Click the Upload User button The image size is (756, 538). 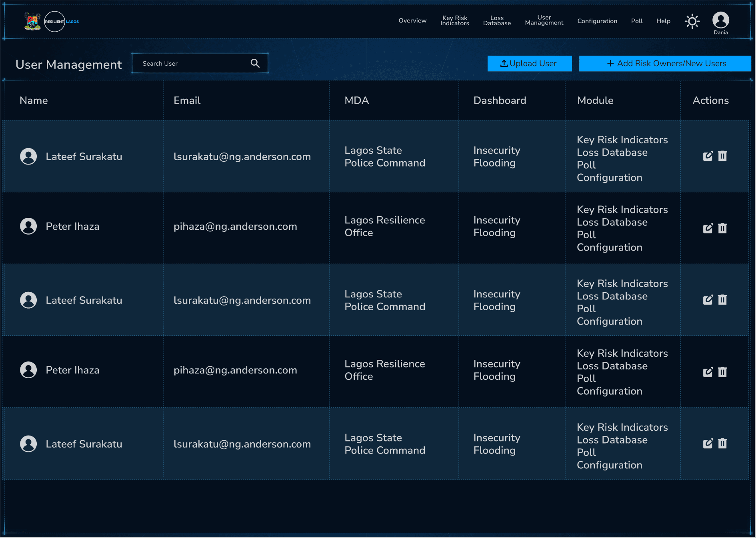(x=530, y=64)
